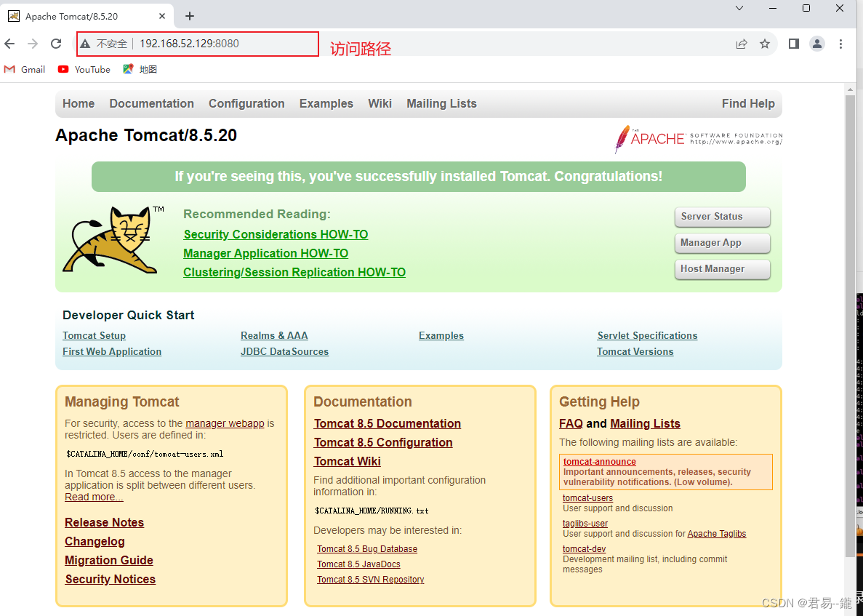Click the Manager App button
The width and height of the screenshot is (863, 616).
pos(722,243)
